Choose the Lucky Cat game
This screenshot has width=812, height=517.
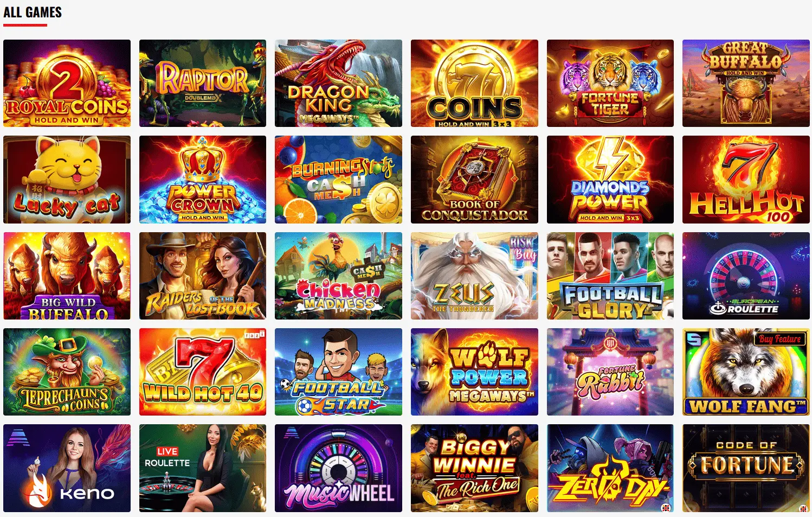coord(67,180)
